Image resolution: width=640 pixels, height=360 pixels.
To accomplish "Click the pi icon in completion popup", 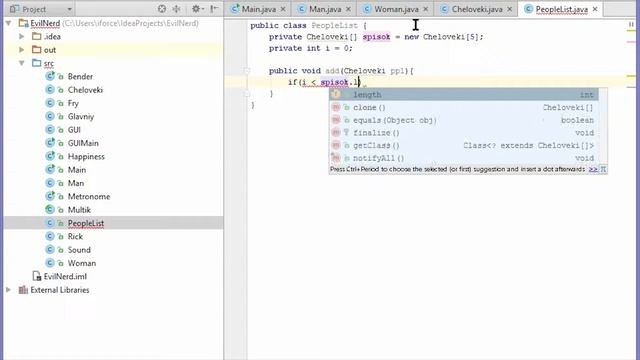I will [603, 169].
